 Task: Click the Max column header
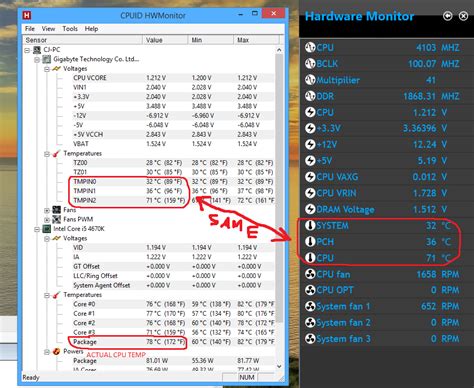256,40
